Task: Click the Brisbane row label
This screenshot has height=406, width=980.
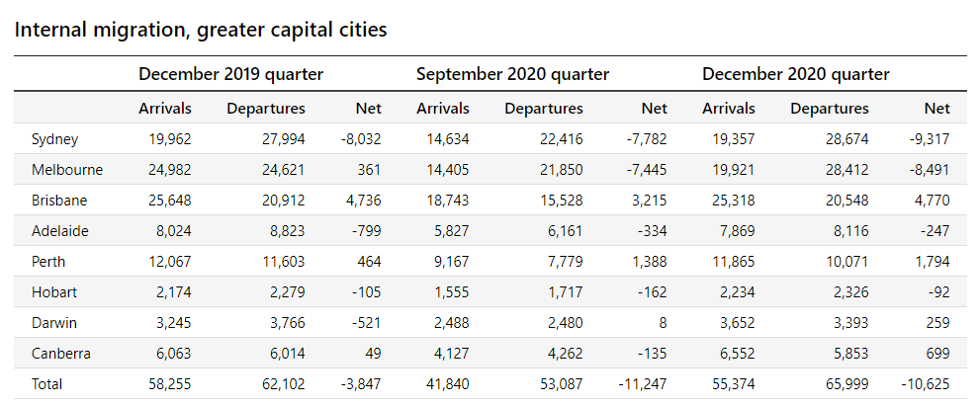Action: tap(59, 201)
